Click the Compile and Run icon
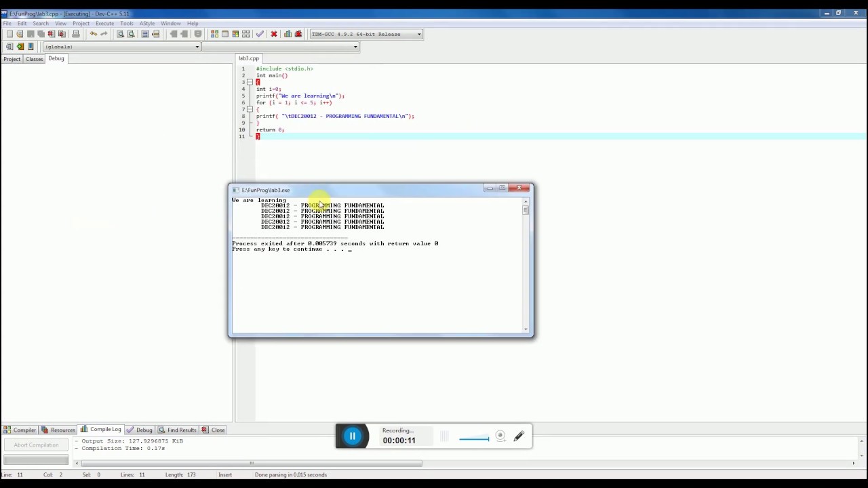The height and width of the screenshot is (488, 868). point(235,34)
